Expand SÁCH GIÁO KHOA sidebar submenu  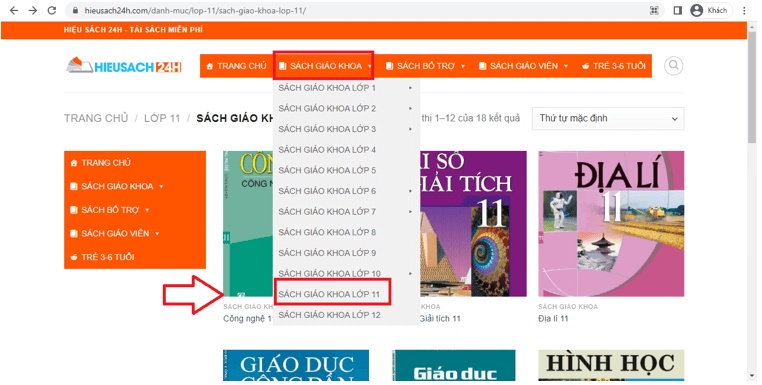coord(117,186)
